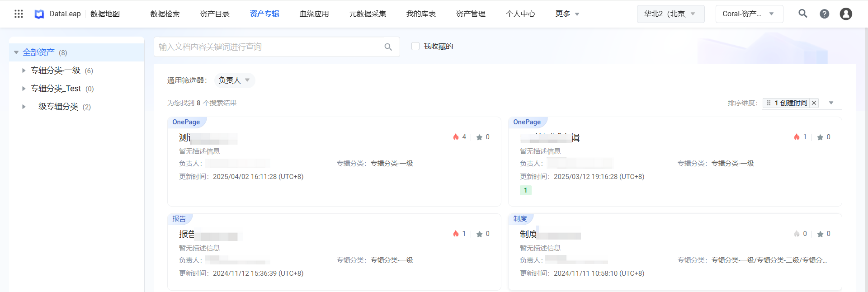Click truncated 专辑分类一级/专辑分类二级 path
This screenshot has height=292, width=868.
click(769, 260)
